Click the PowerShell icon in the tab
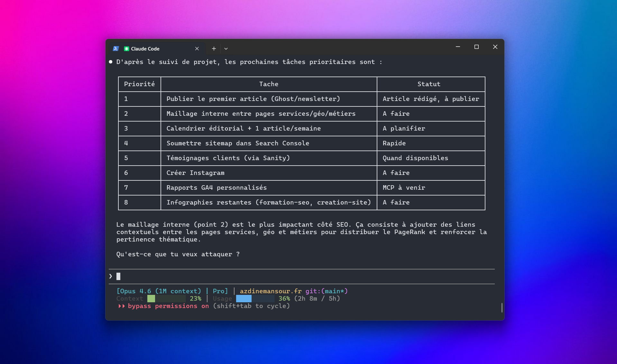This screenshot has width=617, height=364. pyautogui.click(x=116, y=49)
